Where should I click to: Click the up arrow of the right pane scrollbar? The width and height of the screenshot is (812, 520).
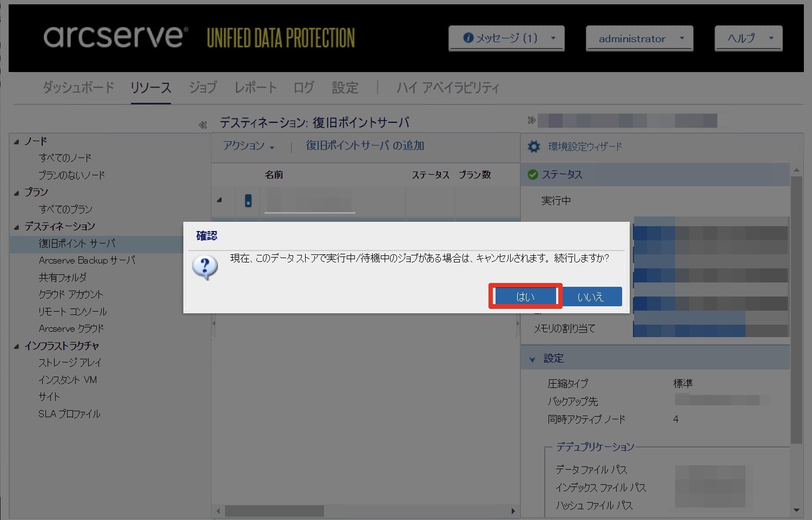click(796, 170)
